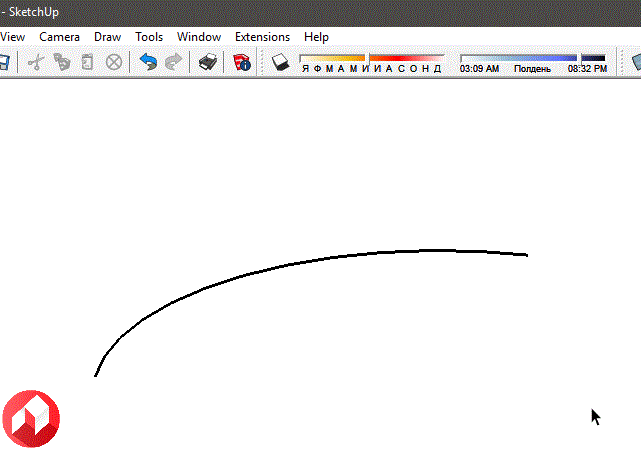Click the Redo arrow icon
Image resolution: width=641 pixels, height=451 pixels.
coord(173,62)
